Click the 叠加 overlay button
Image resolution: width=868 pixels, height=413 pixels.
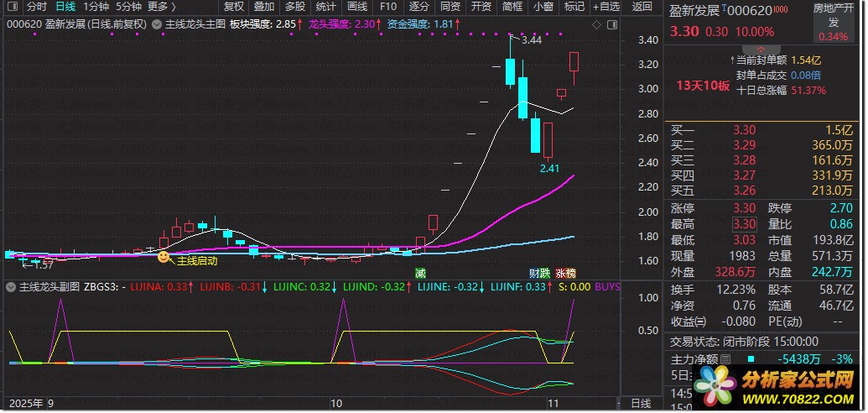tap(264, 8)
